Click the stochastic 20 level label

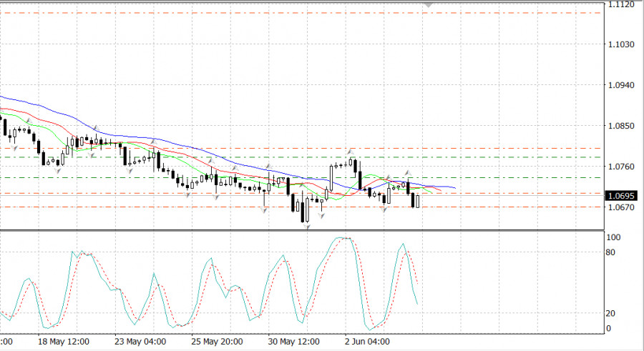coord(613,313)
